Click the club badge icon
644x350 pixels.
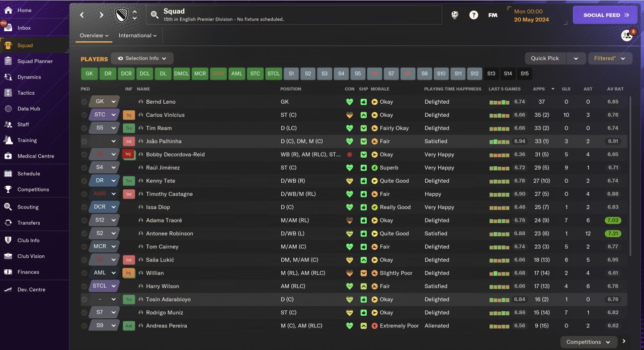(122, 15)
